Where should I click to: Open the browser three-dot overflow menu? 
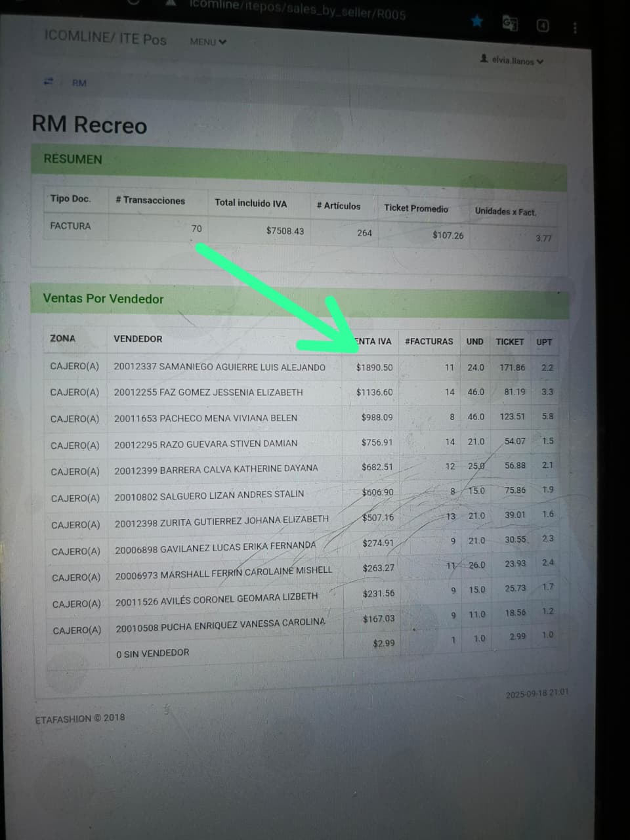[x=575, y=28]
